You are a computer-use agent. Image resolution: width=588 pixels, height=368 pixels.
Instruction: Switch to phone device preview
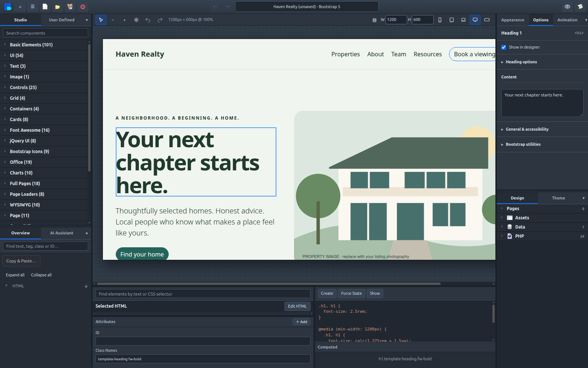point(440,20)
